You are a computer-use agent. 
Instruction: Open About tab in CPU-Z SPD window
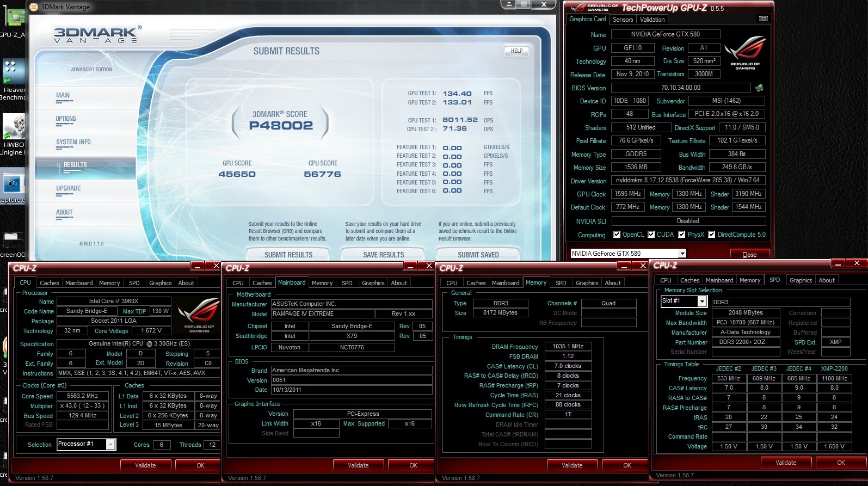pyautogui.click(x=827, y=280)
